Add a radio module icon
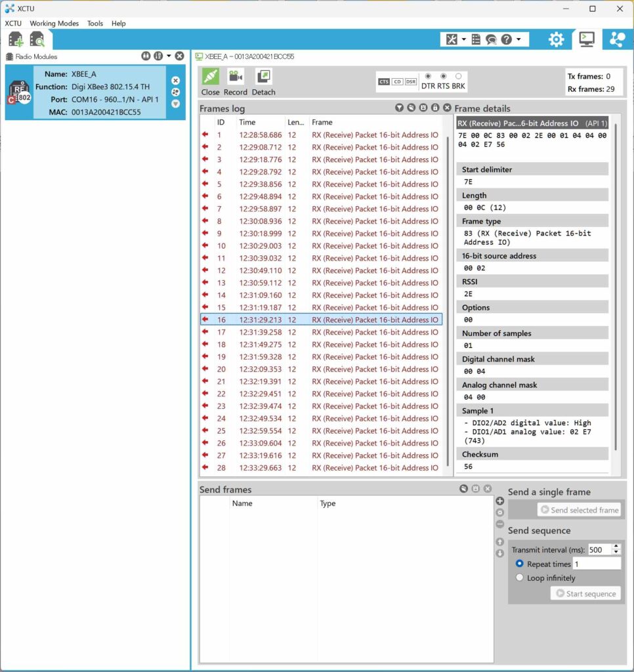This screenshot has height=672, width=634. 16,39
